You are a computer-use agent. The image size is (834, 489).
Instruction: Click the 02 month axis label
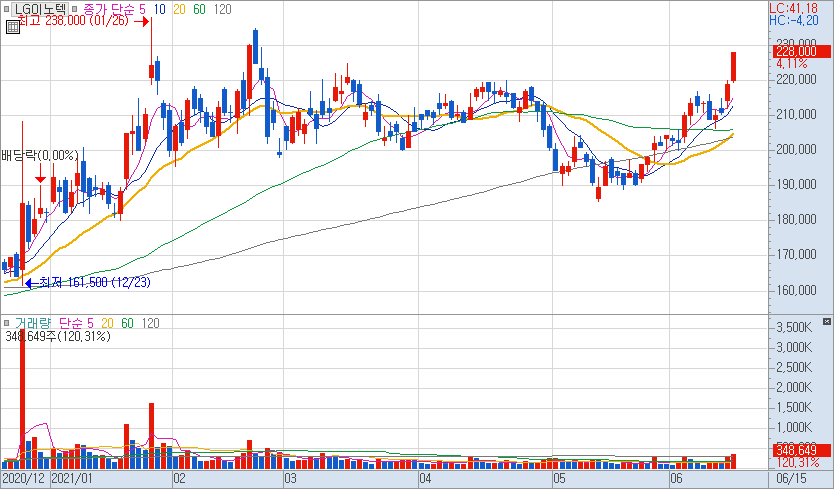pos(179,478)
